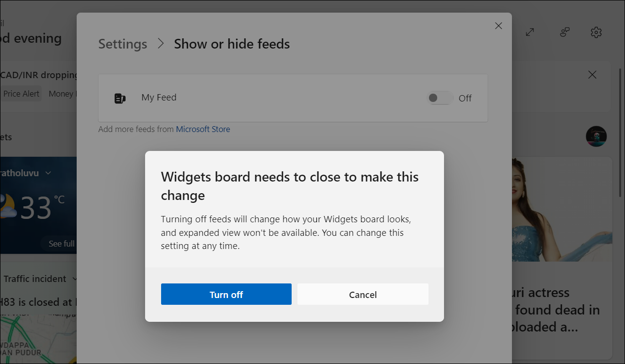
Task: Dismiss the CAD/INR price alert card
Action: pyautogui.click(x=592, y=75)
